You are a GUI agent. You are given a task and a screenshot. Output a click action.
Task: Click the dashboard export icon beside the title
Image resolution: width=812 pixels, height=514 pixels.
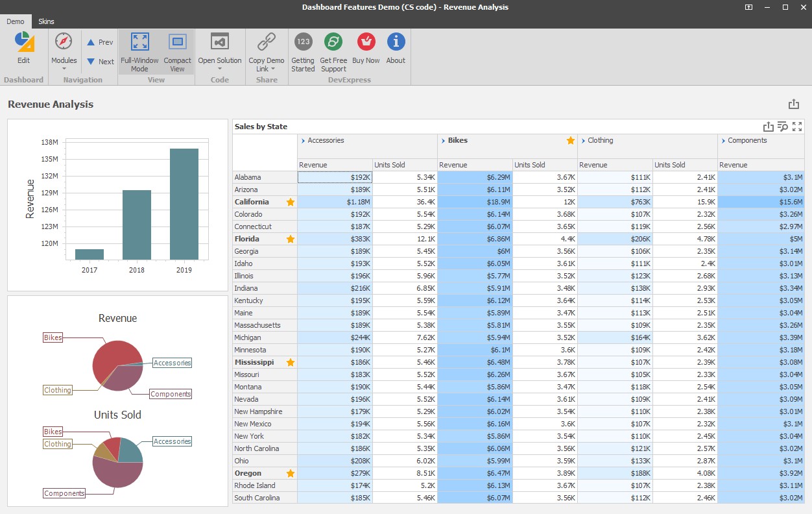click(x=793, y=104)
